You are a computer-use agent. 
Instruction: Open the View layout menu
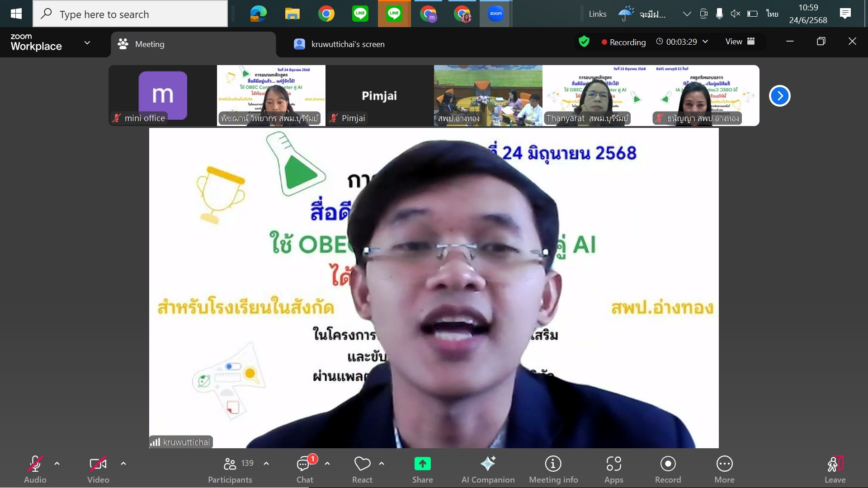coord(740,42)
